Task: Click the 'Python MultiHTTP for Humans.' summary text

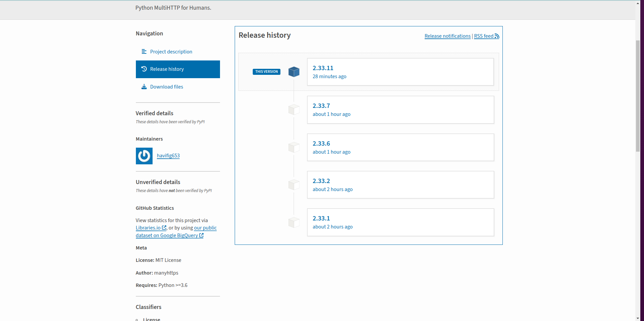Action: [173, 8]
